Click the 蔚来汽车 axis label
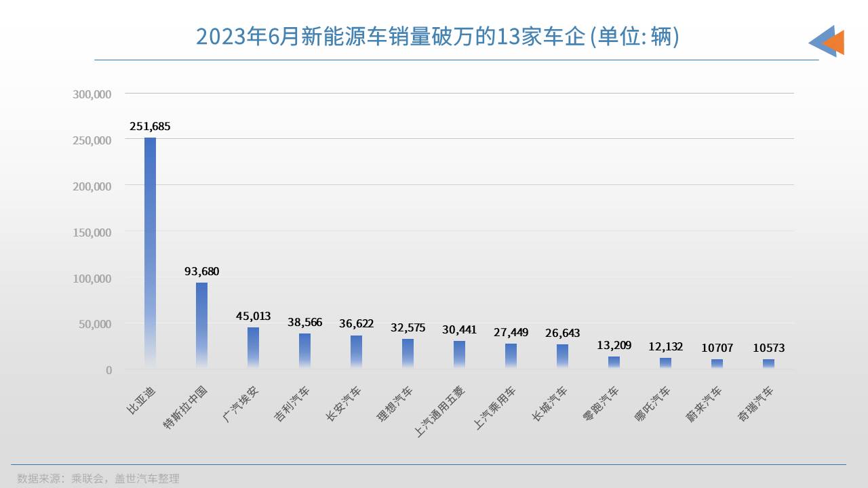Image resolution: width=868 pixels, height=488 pixels. [x=705, y=404]
